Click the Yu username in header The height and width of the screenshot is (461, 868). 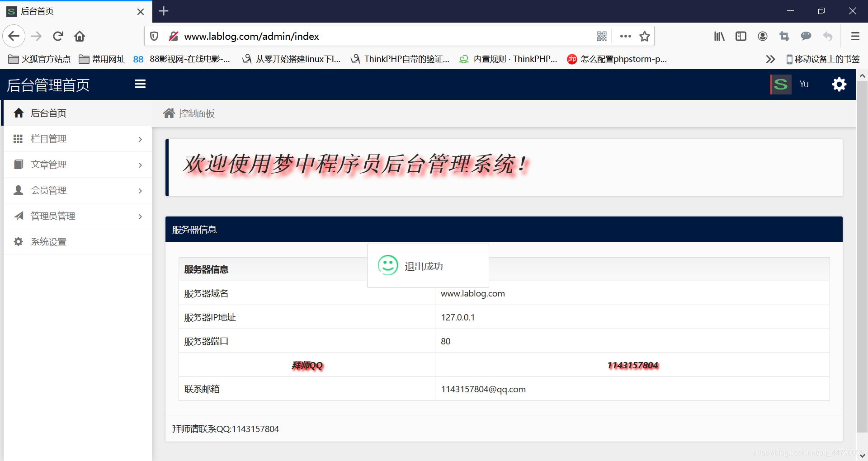(804, 84)
